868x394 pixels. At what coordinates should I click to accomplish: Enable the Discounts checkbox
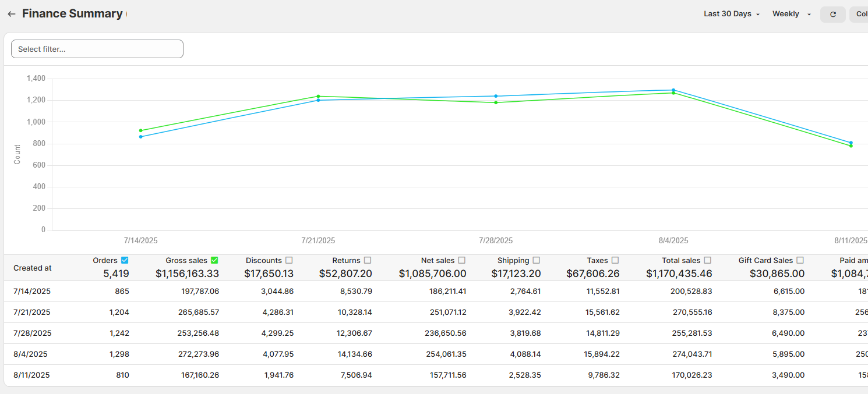(x=289, y=260)
